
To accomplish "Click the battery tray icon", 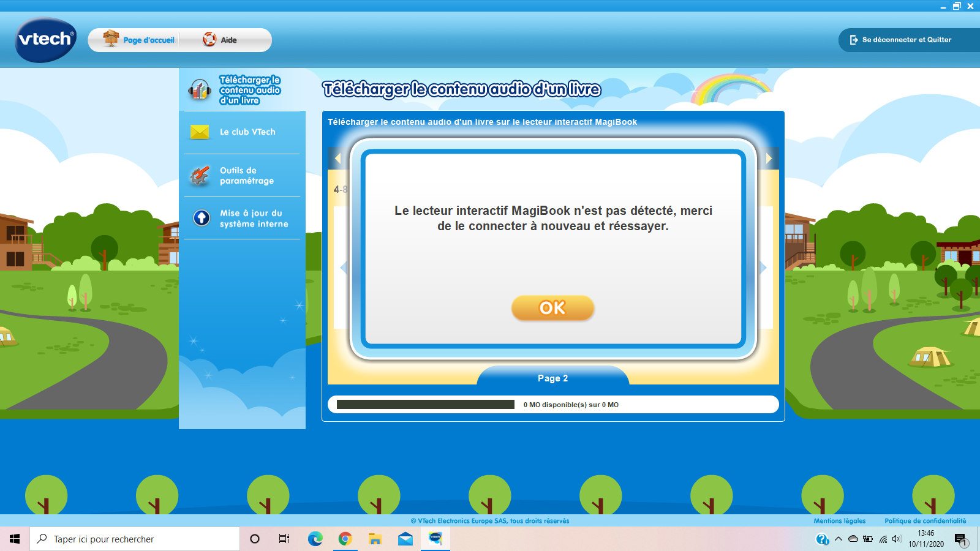I will point(868,539).
